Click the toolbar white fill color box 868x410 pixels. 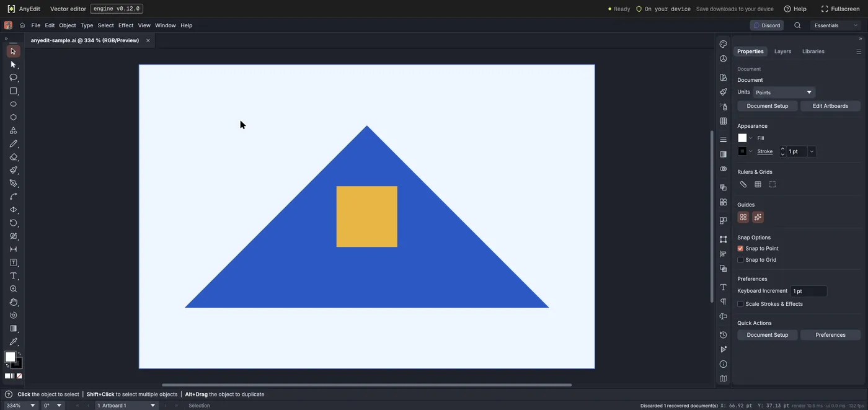10,357
